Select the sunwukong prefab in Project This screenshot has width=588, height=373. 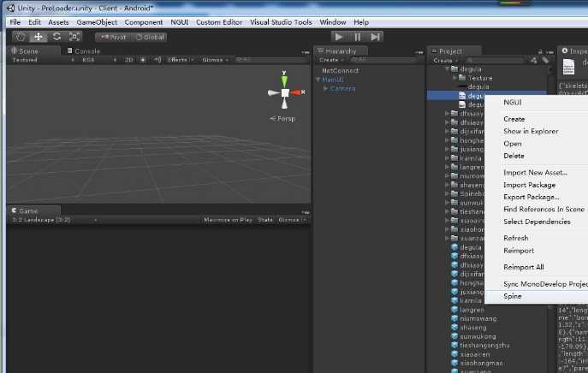point(478,336)
